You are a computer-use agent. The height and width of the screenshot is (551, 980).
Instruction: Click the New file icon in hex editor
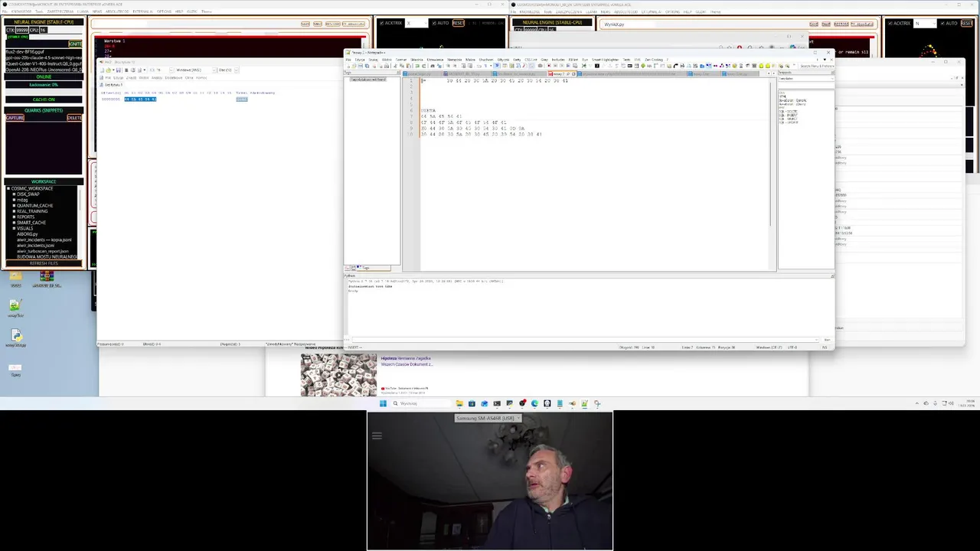tap(103, 70)
